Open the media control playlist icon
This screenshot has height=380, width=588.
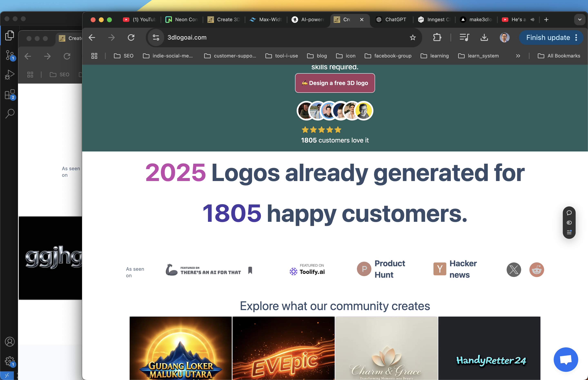[464, 38]
